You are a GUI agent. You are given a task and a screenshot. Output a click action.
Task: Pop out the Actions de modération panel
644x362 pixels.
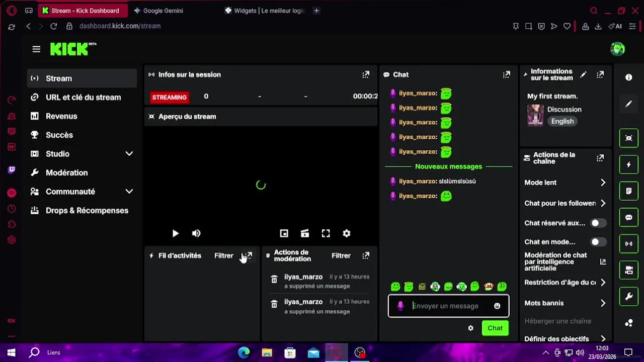(x=366, y=255)
